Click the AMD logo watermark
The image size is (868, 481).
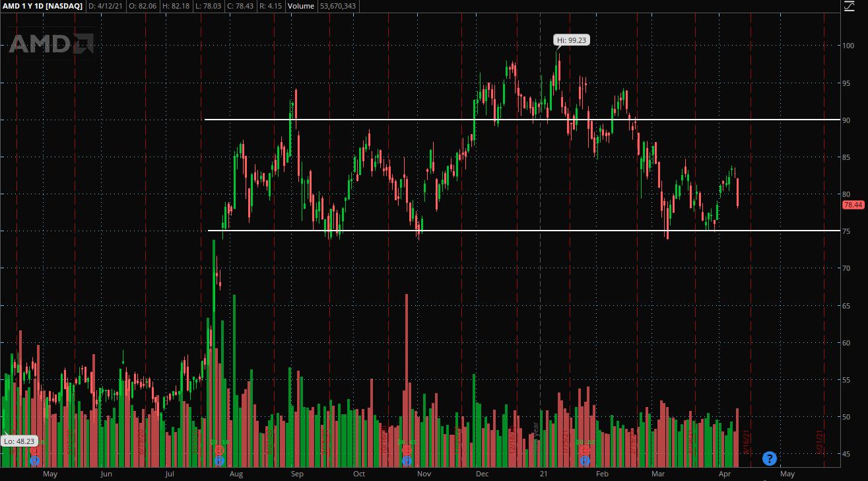(51, 44)
